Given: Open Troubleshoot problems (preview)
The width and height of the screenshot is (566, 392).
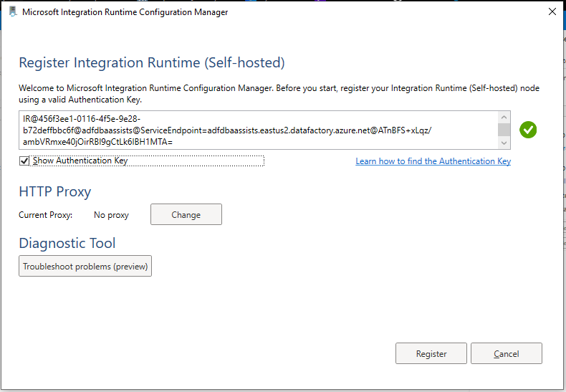Looking at the screenshot, I should 85,267.
